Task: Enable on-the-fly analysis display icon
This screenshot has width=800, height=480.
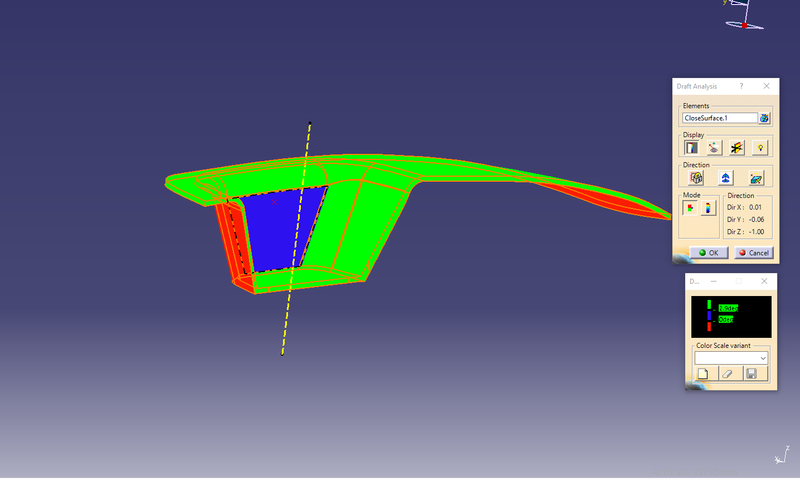Action: point(713,147)
